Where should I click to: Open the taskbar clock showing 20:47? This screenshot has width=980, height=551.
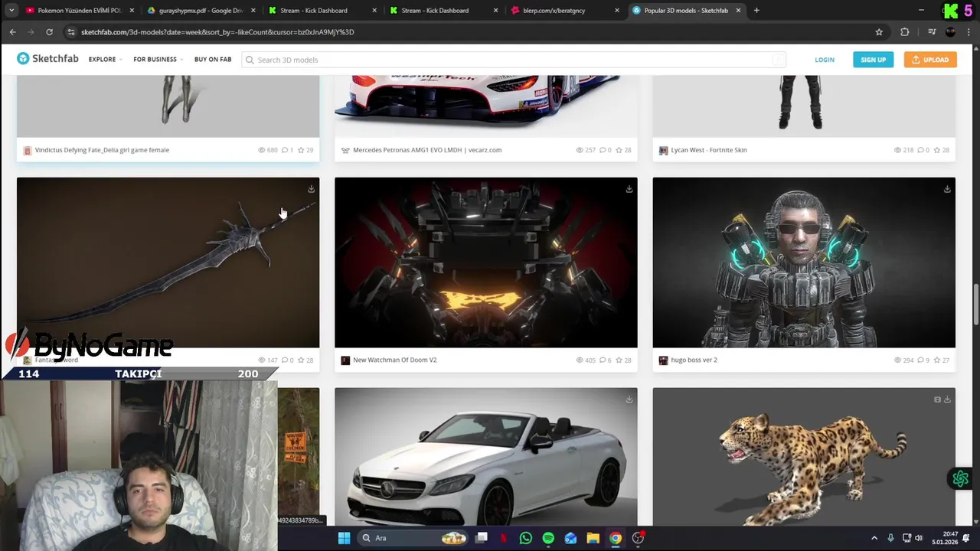944,538
